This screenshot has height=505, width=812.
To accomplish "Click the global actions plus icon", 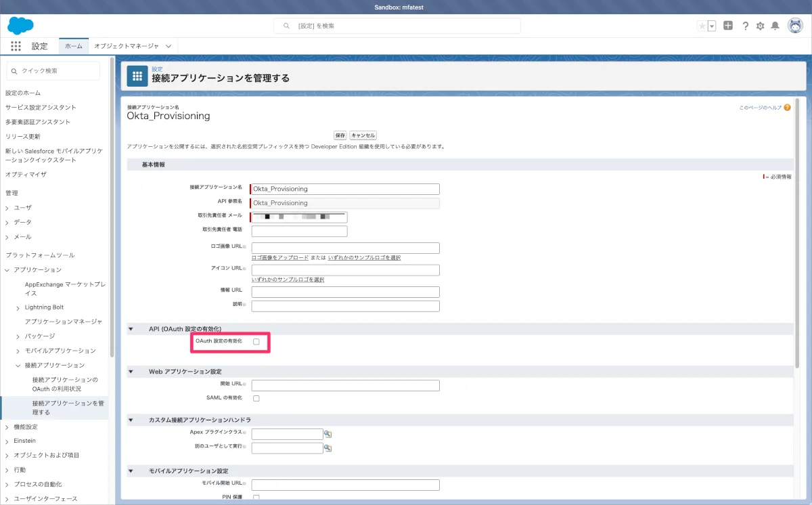I will [x=728, y=26].
